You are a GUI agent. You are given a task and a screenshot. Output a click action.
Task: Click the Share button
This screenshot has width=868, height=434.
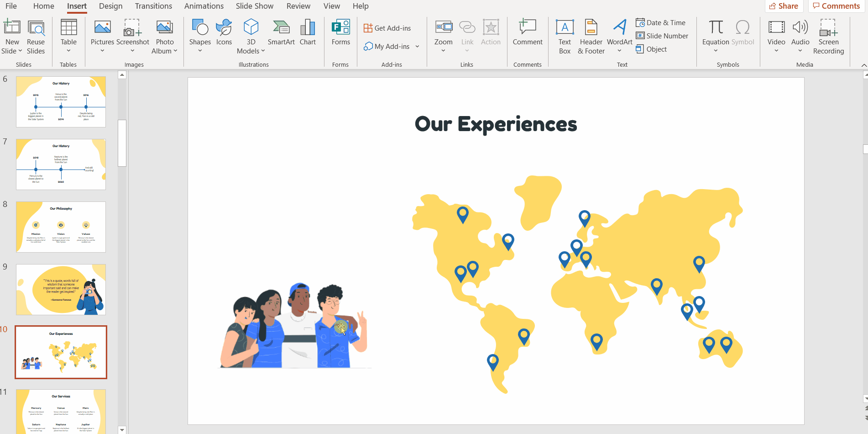tap(784, 6)
